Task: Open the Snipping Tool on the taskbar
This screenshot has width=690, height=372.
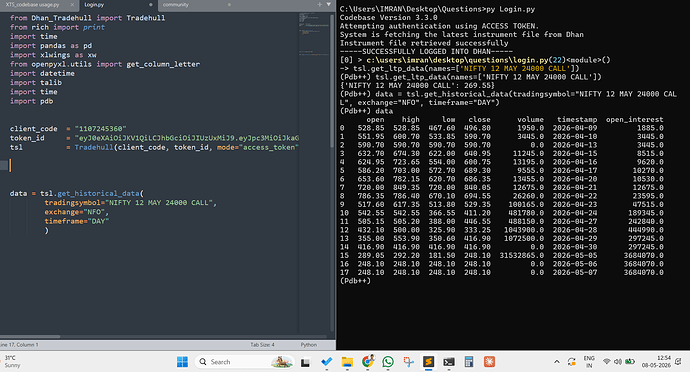Action: tap(408, 362)
